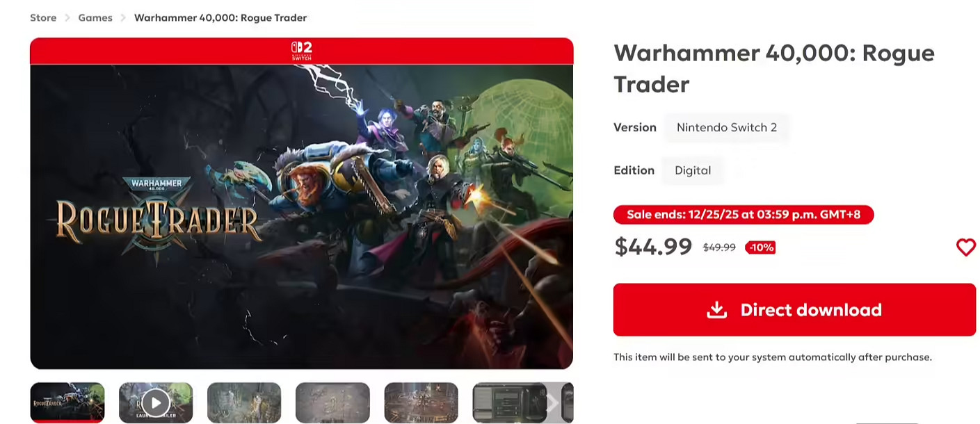Viewport: 980px width, 424px height.
Task: Open the sixth dark menu screenshot thumbnail
Action: 509,402
